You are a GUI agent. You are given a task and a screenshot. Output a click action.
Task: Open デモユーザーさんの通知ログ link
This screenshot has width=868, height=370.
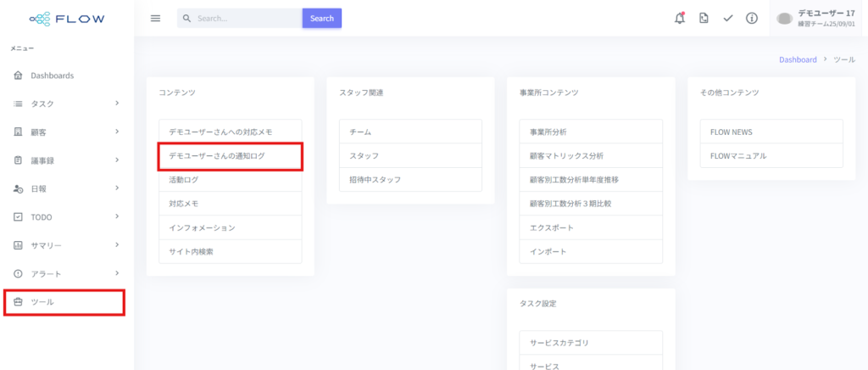(x=229, y=156)
